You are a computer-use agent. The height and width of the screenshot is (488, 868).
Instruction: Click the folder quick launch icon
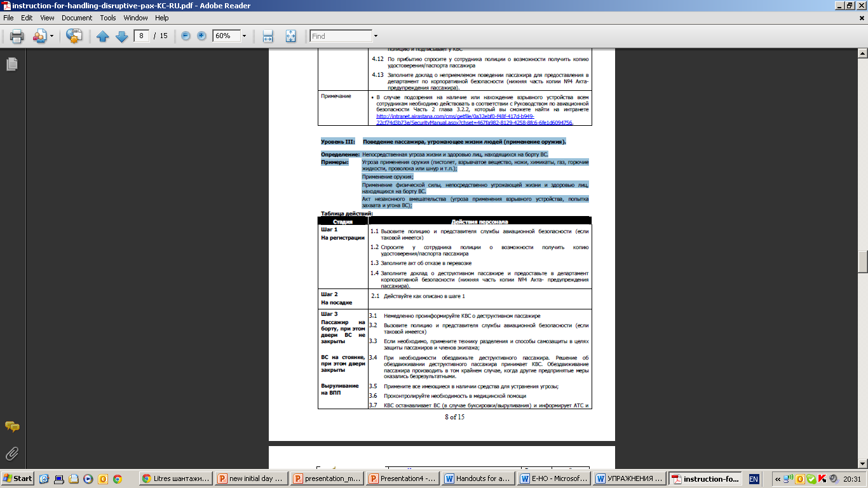(x=73, y=479)
